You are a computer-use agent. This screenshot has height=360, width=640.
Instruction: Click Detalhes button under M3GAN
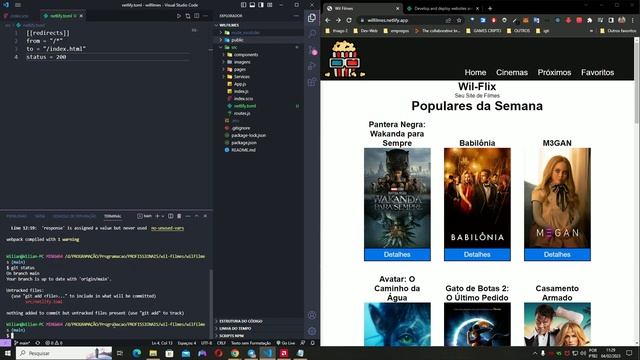[557, 254]
